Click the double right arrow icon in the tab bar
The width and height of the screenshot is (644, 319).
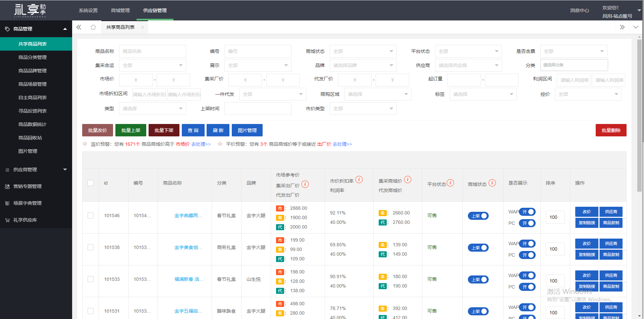[622, 27]
